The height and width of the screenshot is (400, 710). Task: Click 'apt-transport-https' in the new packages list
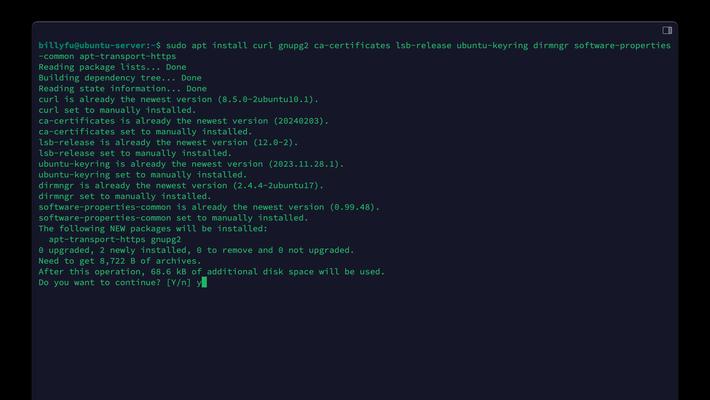(97, 240)
